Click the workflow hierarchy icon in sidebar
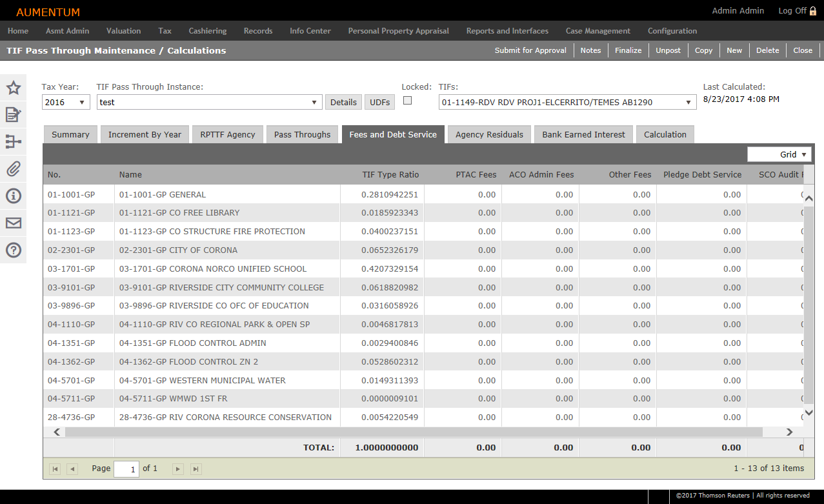Screen dimensions: 824x504 pyautogui.click(x=14, y=142)
